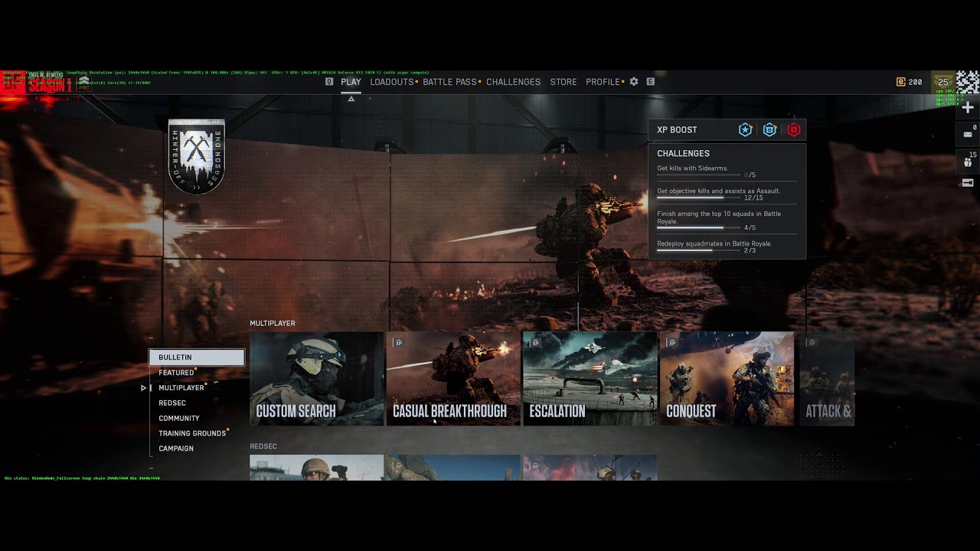
Task: Open the third REDSEC mode card
Action: 590,468
